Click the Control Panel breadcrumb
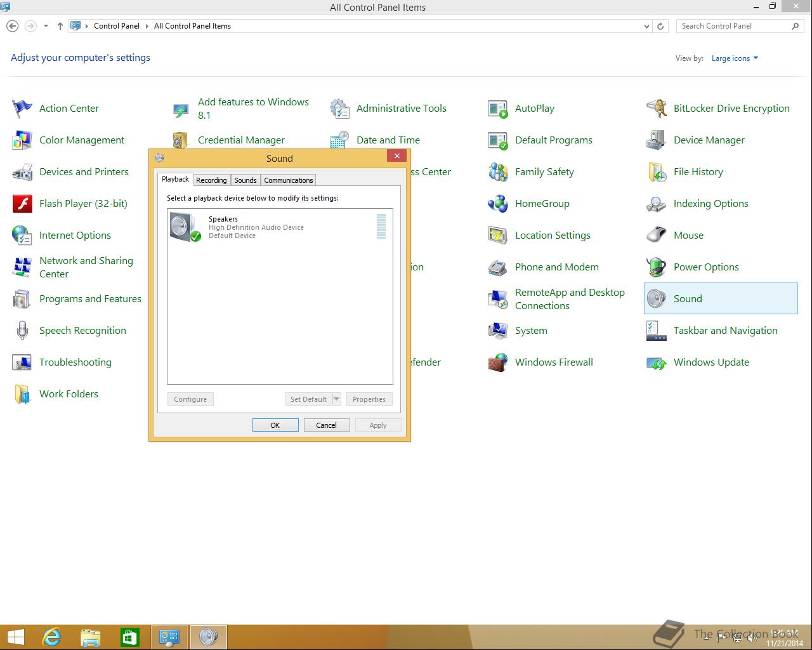The width and height of the screenshot is (812, 650). (117, 26)
